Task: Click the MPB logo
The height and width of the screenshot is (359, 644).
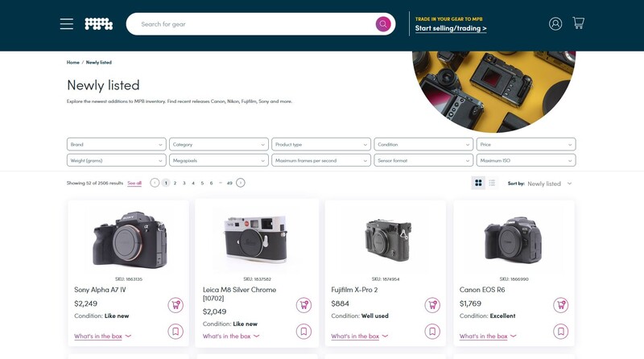Action: [x=98, y=24]
